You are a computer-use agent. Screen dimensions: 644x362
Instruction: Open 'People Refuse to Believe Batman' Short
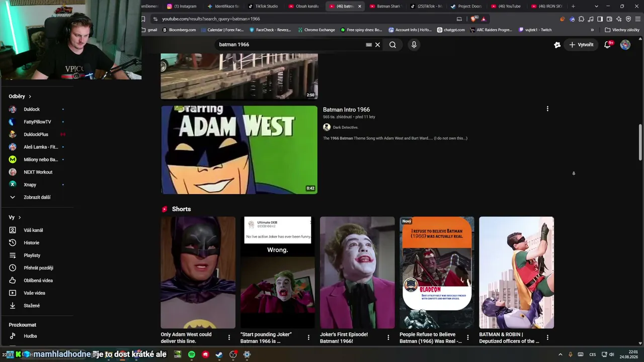[x=437, y=273]
